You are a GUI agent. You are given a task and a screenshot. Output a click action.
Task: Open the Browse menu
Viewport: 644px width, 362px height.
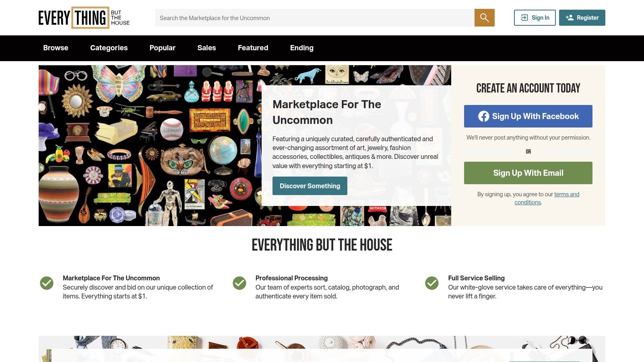(56, 48)
